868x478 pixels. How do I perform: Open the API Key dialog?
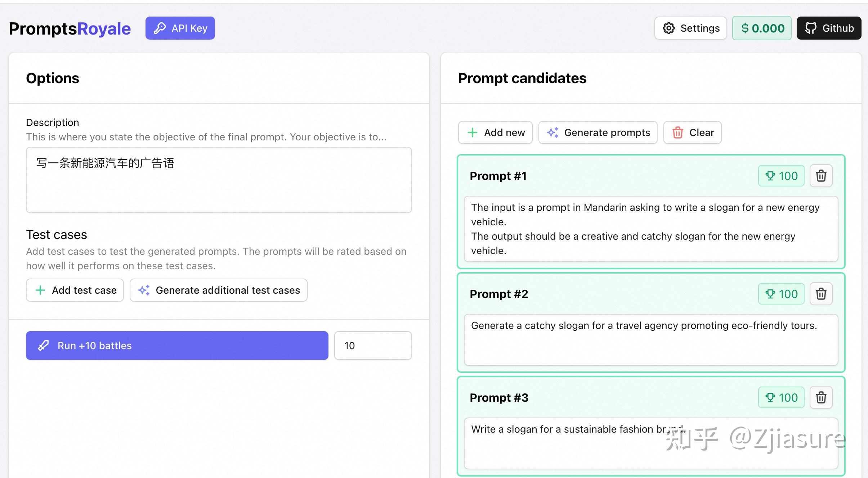point(180,28)
